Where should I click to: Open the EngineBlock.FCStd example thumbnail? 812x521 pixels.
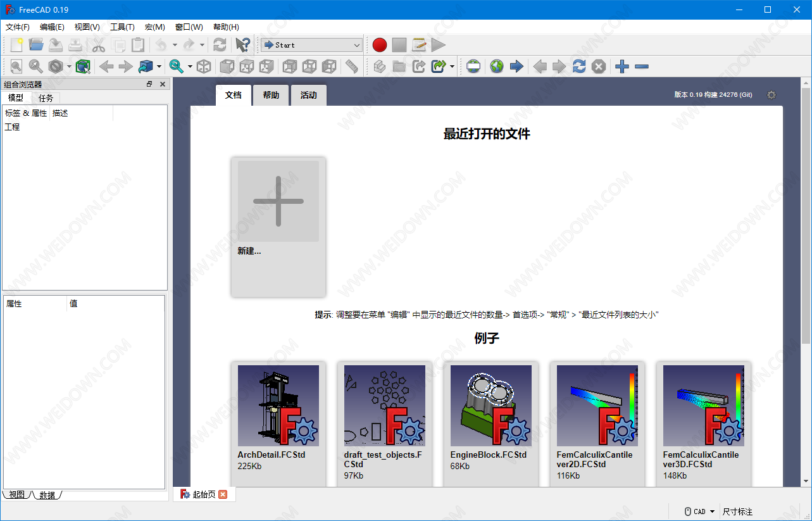coord(490,406)
